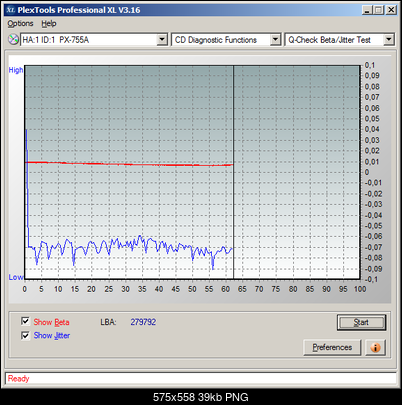The image size is (402, 405).
Task: Open the CD Diagnostic Functions dropdown arrow
Action: (275, 40)
